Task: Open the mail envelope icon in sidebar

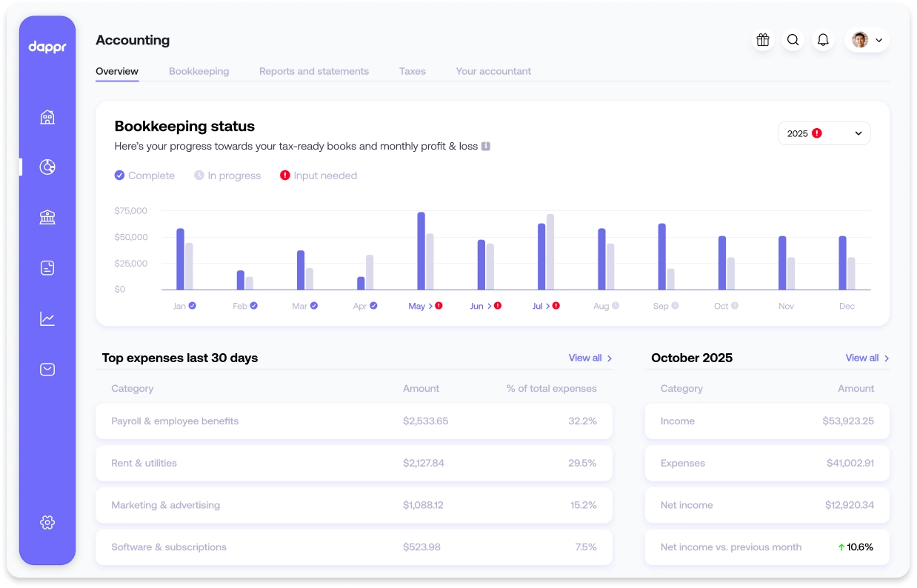Action: [x=47, y=370]
